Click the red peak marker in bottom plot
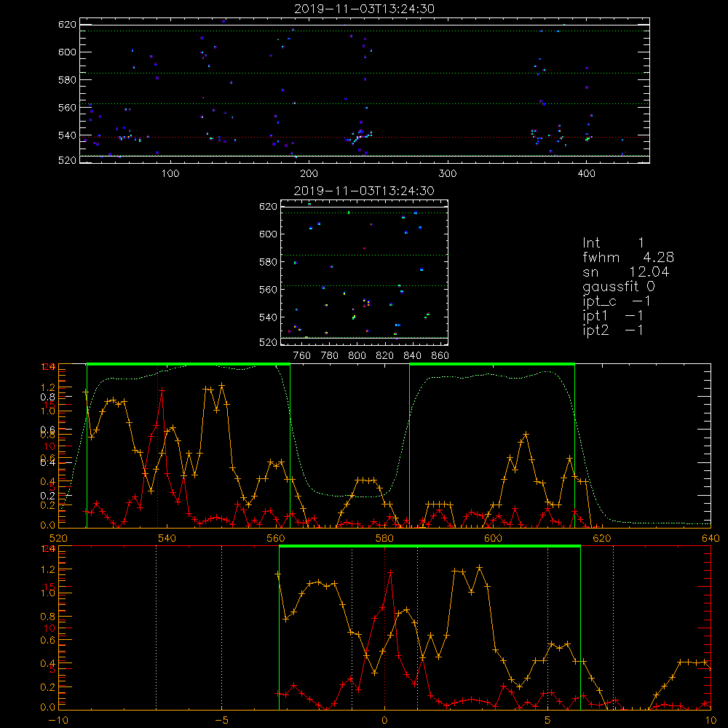The image size is (728, 728). click(391, 573)
